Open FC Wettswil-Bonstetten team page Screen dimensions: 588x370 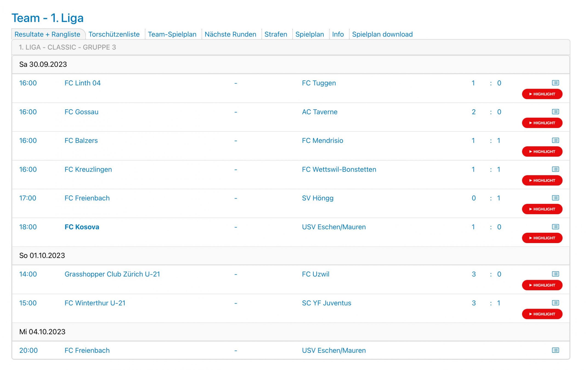tap(339, 169)
